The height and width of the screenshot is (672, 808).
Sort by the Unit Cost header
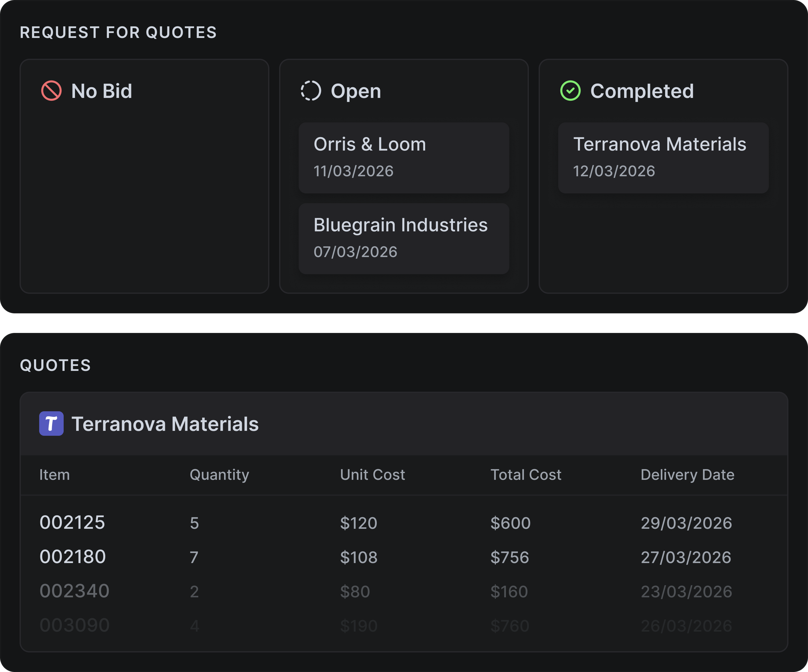(372, 475)
